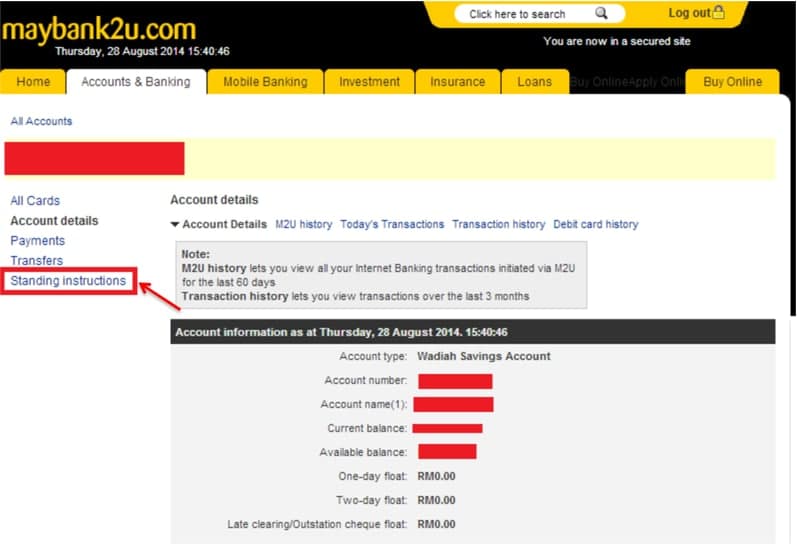Select the Accounts & Banking tab
797x544 pixels.
(x=136, y=82)
